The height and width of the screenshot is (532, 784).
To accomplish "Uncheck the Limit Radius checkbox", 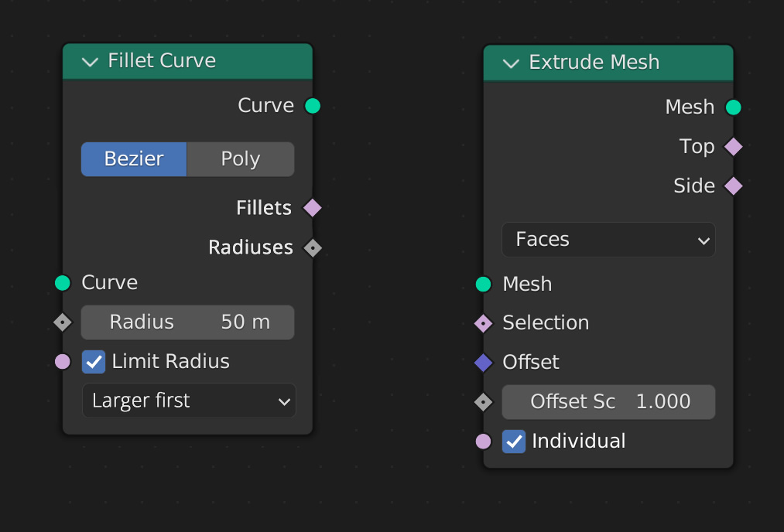I will click(94, 362).
